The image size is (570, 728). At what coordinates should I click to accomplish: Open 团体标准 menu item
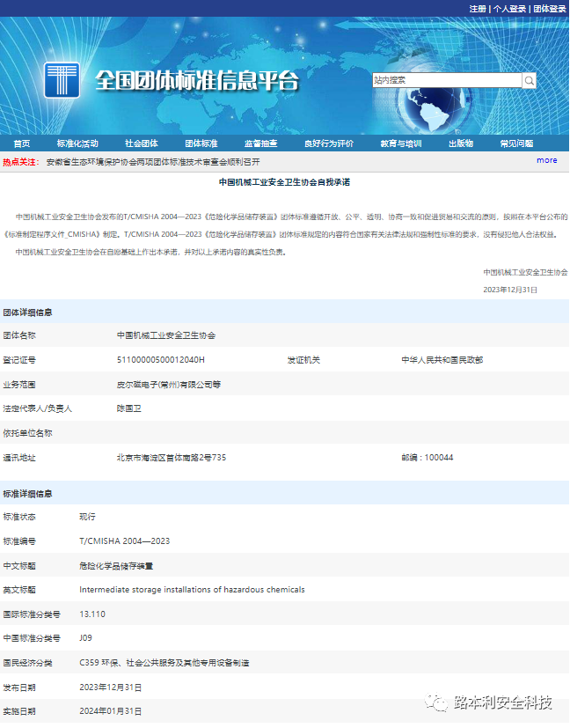(x=201, y=143)
